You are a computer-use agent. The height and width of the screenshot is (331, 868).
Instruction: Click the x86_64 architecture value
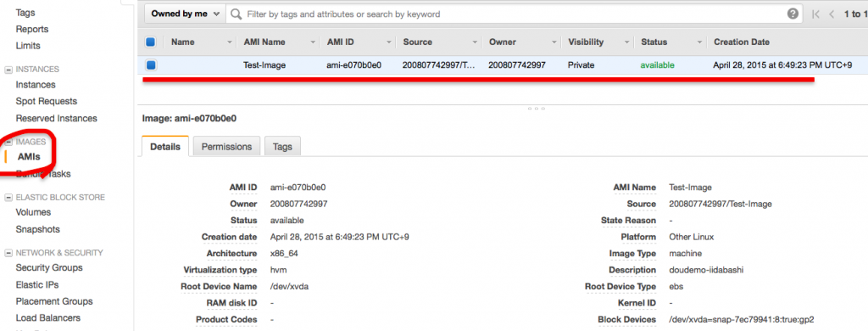click(285, 254)
